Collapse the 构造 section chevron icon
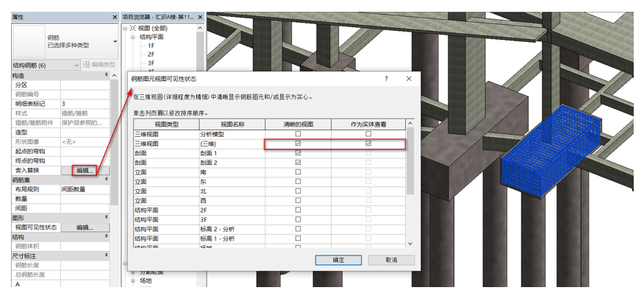 (x=107, y=75)
